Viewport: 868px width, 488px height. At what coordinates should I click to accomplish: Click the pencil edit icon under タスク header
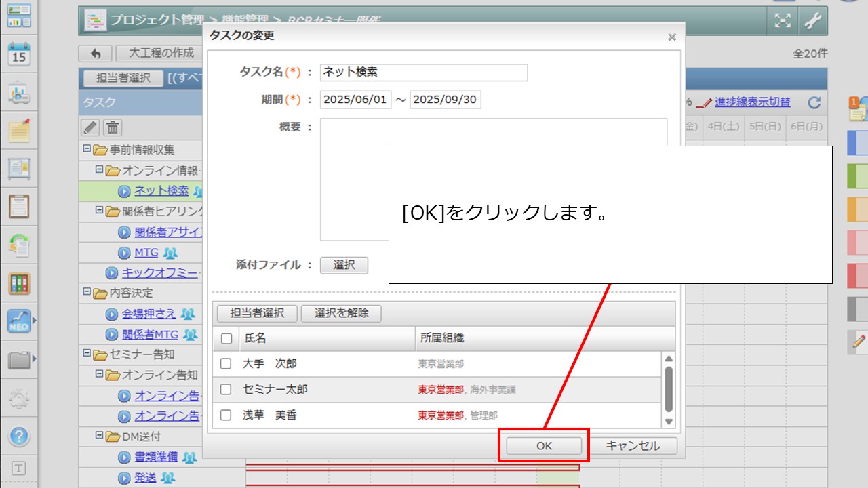click(x=90, y=127)
